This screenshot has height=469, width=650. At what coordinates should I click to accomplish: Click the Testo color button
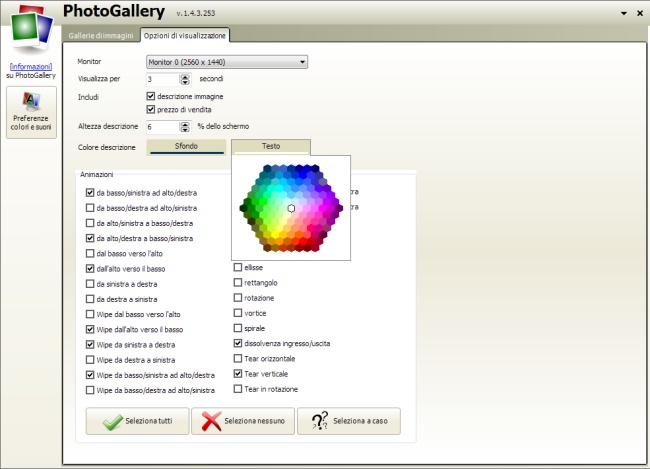pyautogui.click(x=271, y=146)
